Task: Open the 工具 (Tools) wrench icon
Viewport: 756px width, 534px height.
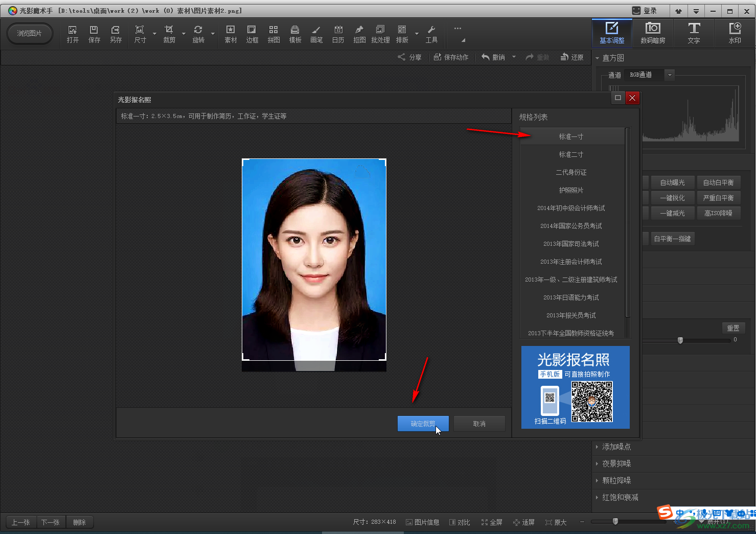Action: pyautogui.click(x=431, y=34)
